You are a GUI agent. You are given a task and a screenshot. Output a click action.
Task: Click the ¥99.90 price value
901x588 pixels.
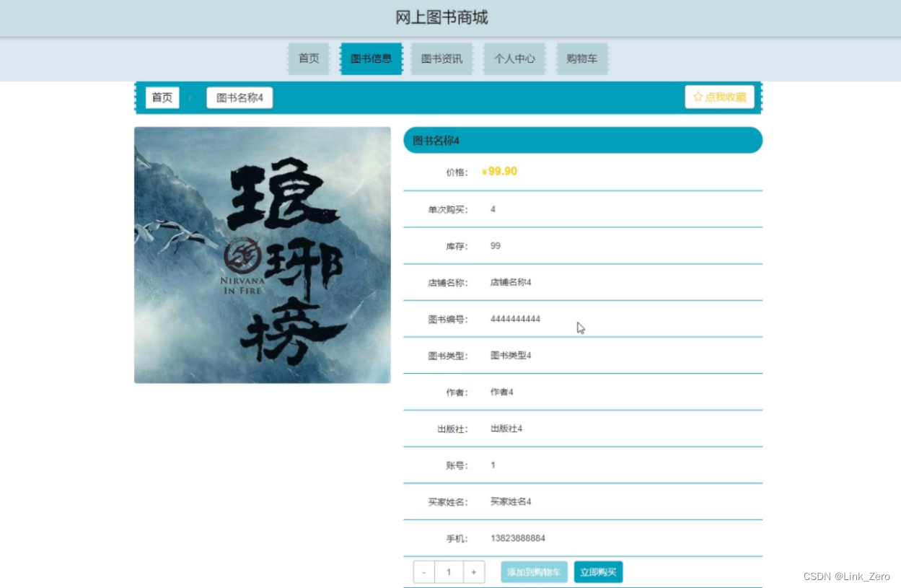tap(498, 172)
